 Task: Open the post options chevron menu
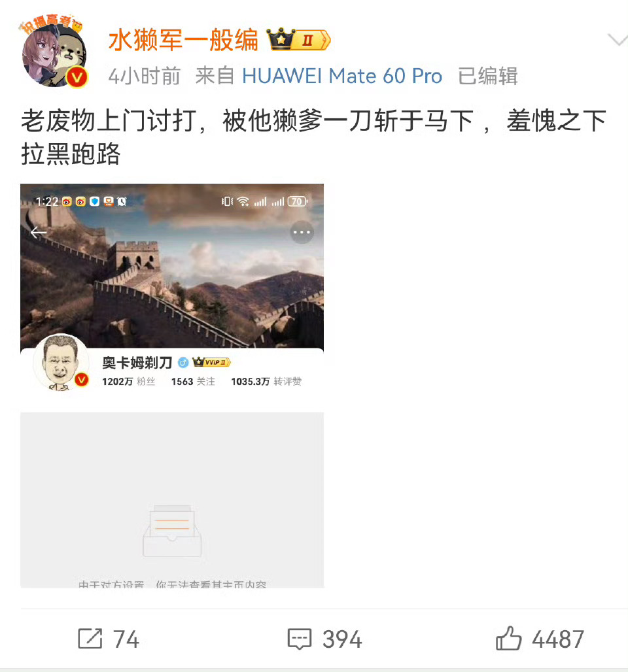click(618, 39)
